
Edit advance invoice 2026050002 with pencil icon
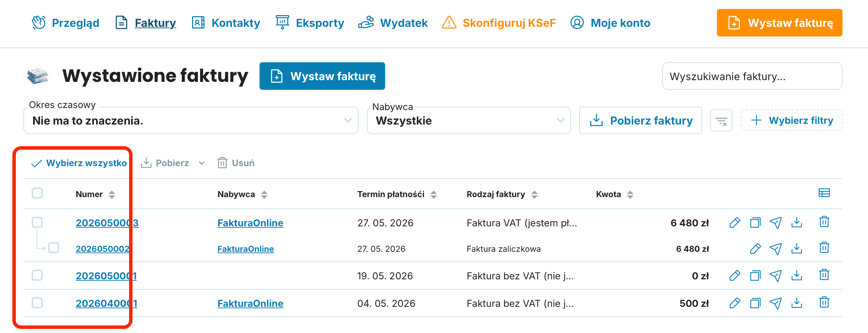pos(755,249)
